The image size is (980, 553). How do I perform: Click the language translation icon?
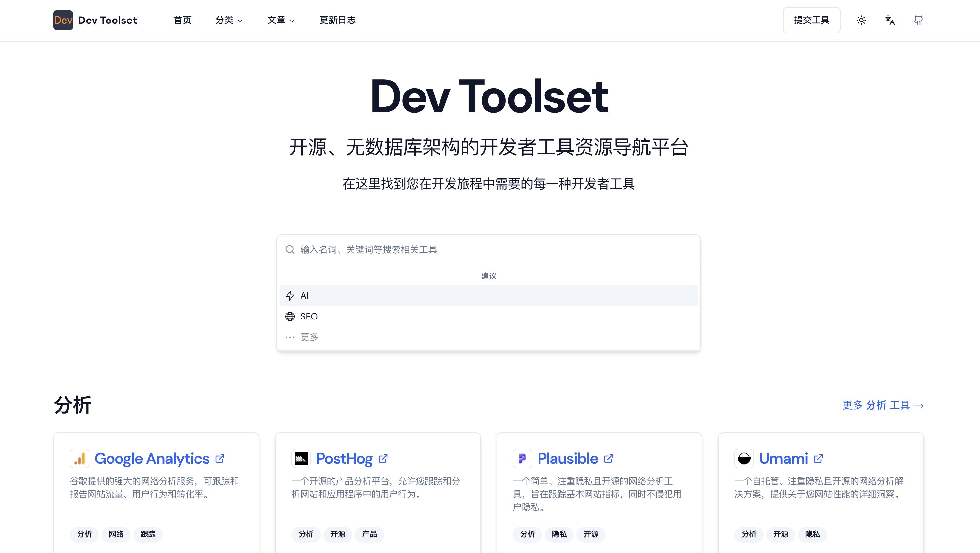tap(890, 20)
